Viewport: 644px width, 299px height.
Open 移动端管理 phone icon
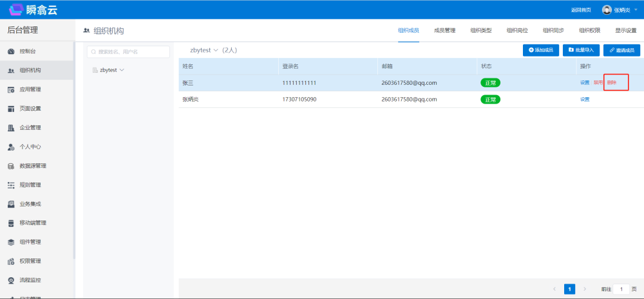11,223
